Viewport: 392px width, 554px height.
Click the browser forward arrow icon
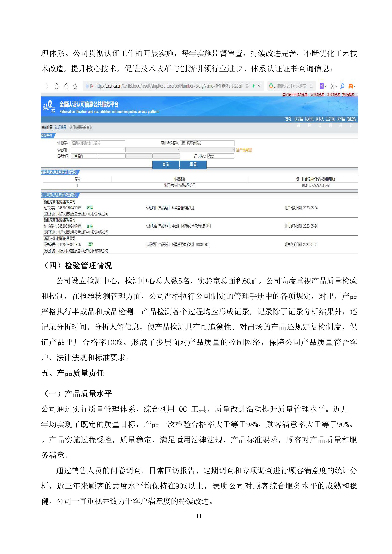(x=47, y=86)
